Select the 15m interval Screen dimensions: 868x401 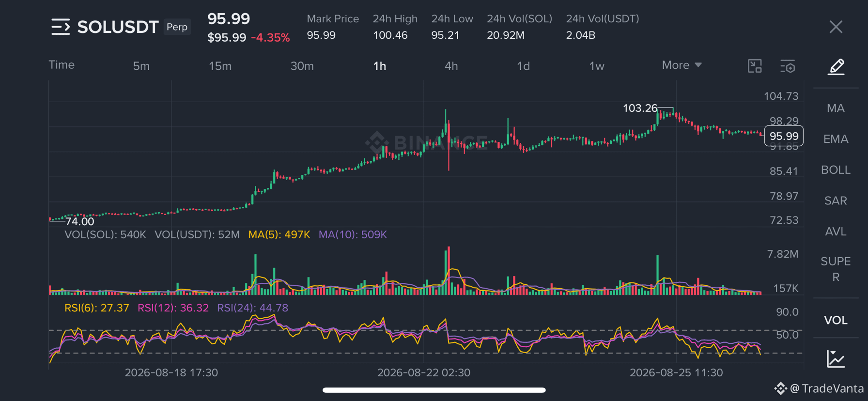pos(220,66)
